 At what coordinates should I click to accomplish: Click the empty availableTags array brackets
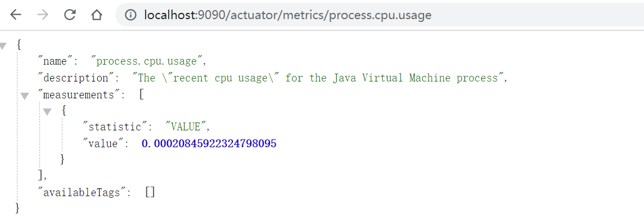[150, 192]
